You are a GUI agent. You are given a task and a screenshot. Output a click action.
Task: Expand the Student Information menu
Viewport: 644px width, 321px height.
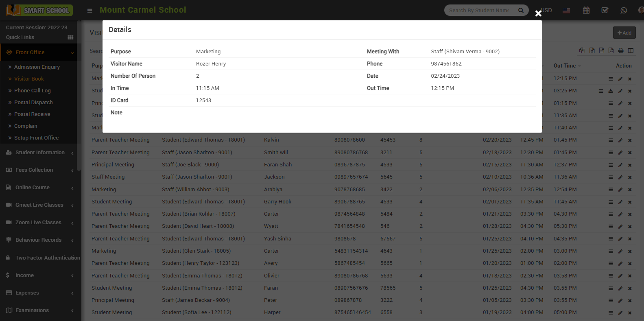(40, 153)
